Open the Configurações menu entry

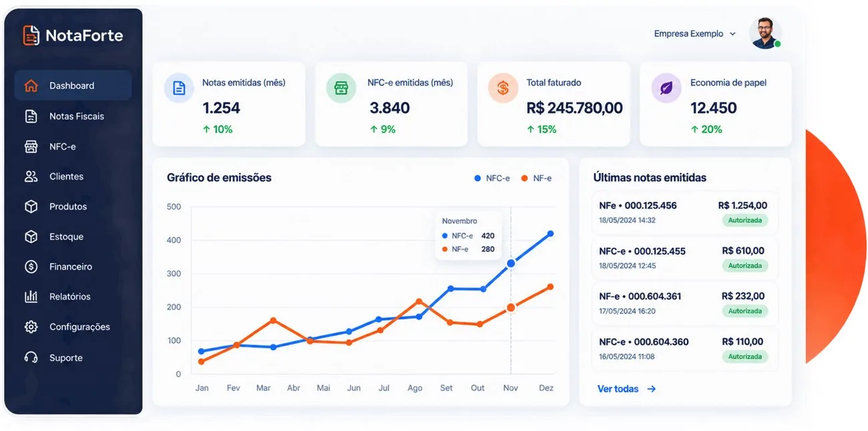pyautogui.click(x=73, y=327)
